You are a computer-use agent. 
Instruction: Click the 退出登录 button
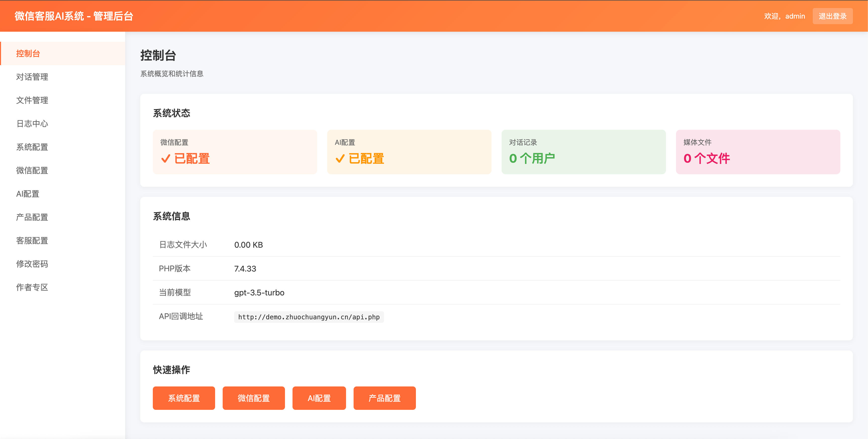click(832, 16)
